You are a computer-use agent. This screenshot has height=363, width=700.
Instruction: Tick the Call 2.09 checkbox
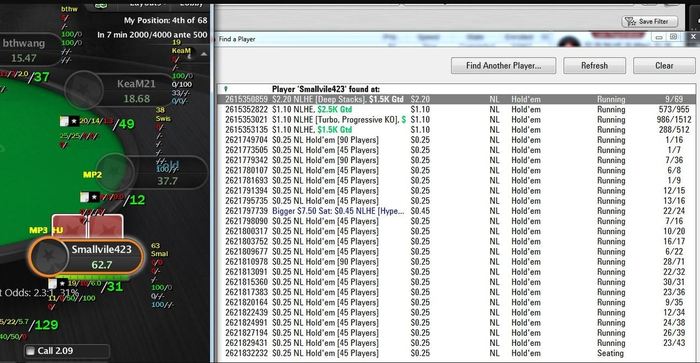click(x=30, y=351)
